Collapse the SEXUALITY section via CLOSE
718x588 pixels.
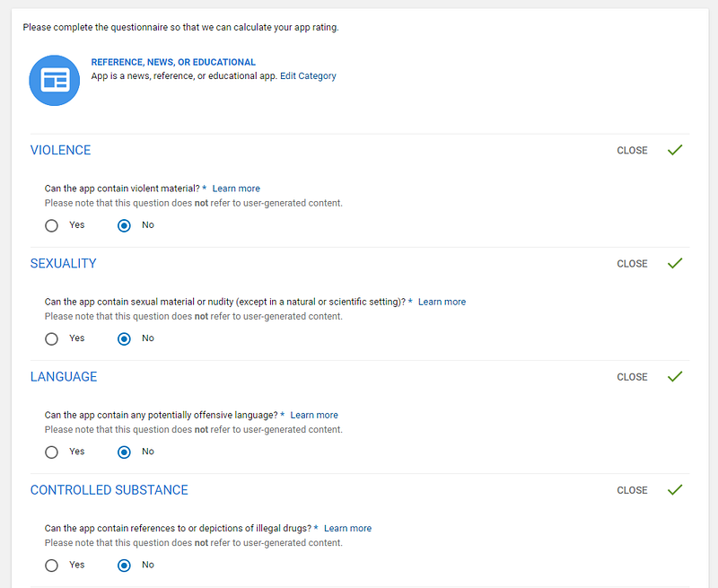point(632,263)
